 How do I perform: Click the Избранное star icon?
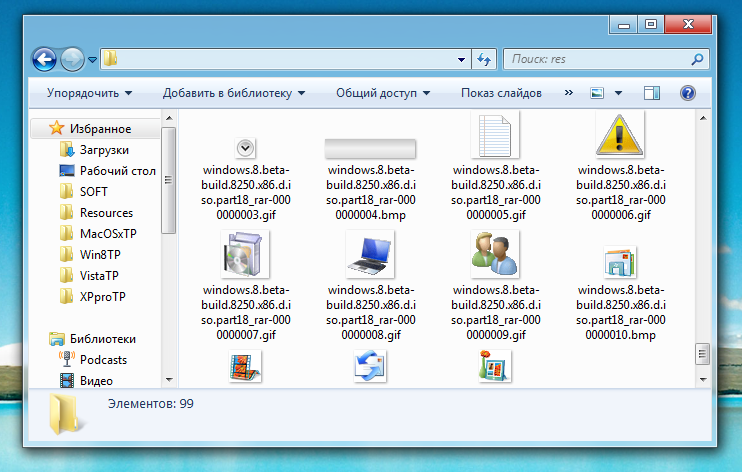57,128
